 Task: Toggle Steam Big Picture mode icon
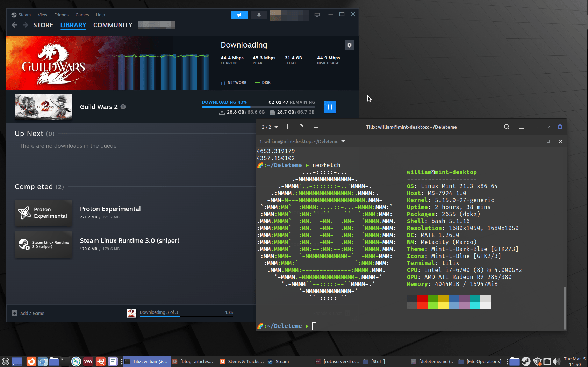[x=317, y=15]
